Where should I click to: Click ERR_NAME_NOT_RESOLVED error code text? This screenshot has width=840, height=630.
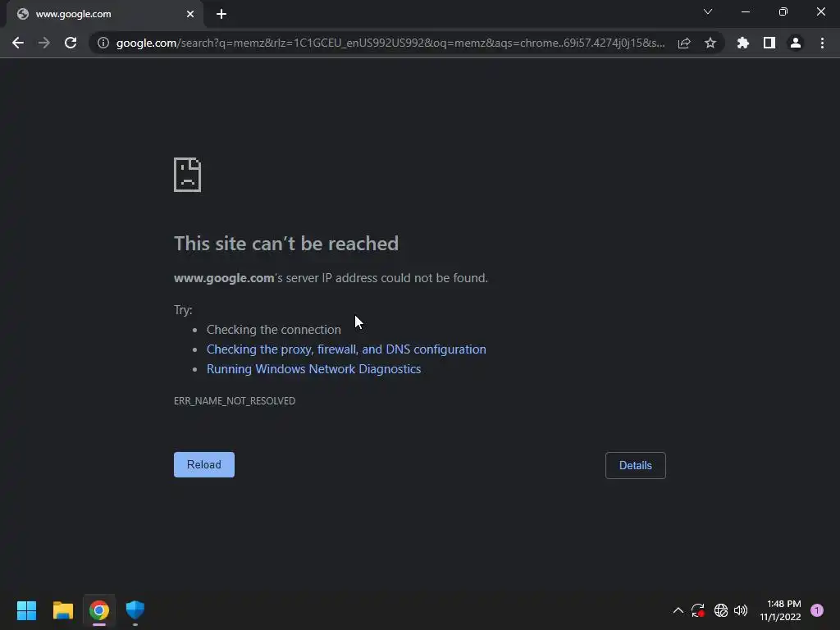pyautogui.click(x=235, y=400)
